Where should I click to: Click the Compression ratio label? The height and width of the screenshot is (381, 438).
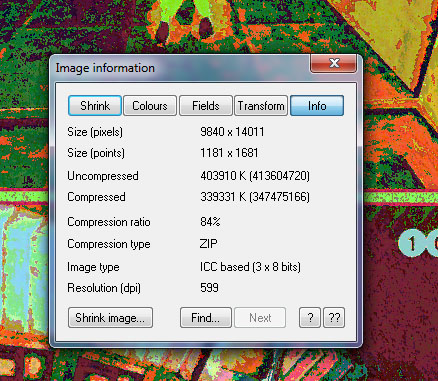click(109, 222)
